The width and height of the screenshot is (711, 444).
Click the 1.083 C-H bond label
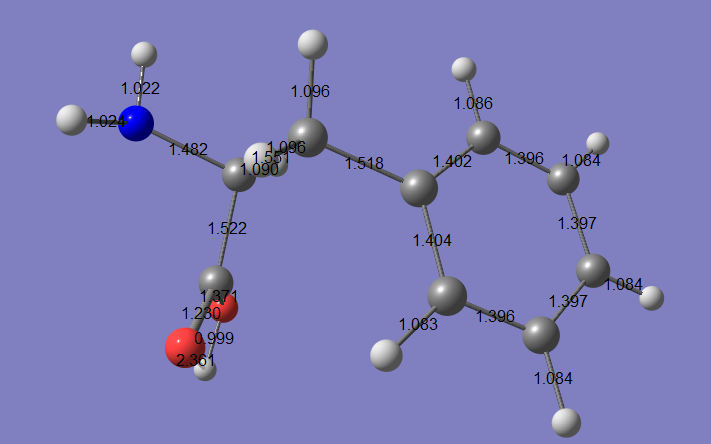point(418,324)
